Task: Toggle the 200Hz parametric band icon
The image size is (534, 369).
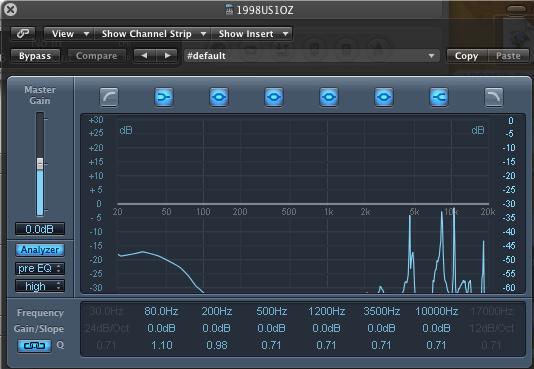Action: [x=219, y=97]
